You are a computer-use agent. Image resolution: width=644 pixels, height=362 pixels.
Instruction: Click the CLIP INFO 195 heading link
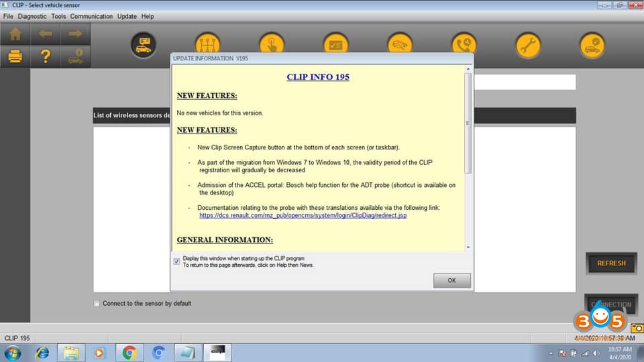tap(318, 76)
